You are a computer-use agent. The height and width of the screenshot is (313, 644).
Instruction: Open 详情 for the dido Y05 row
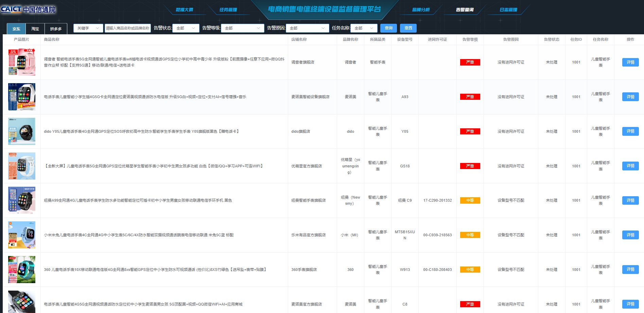click(x=630, y=131)
